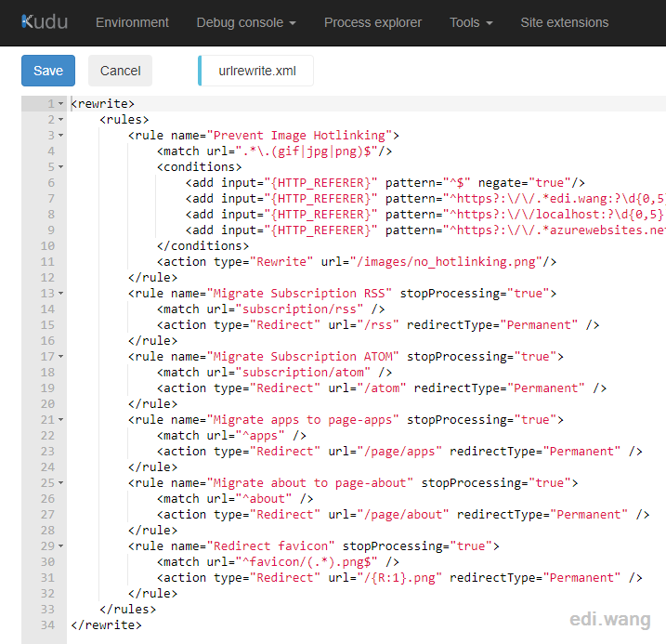This screenshot has width=666, height=644.
Task: Click the Kudu logo
Action: tap(45, 22)
